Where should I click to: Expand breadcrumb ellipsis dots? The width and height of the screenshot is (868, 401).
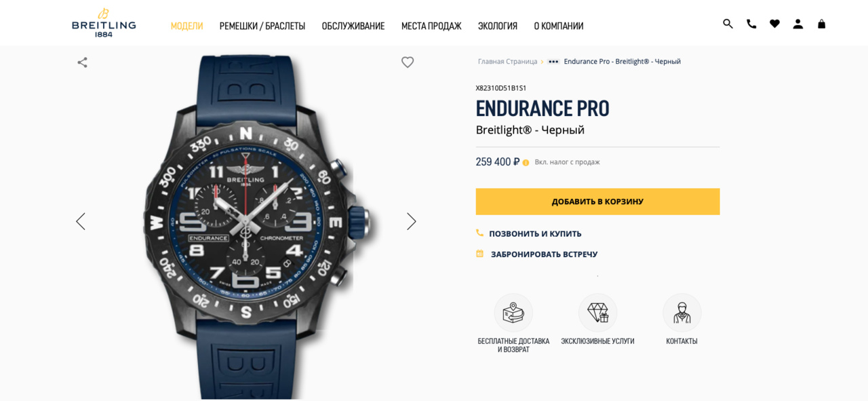coord(553,62)
